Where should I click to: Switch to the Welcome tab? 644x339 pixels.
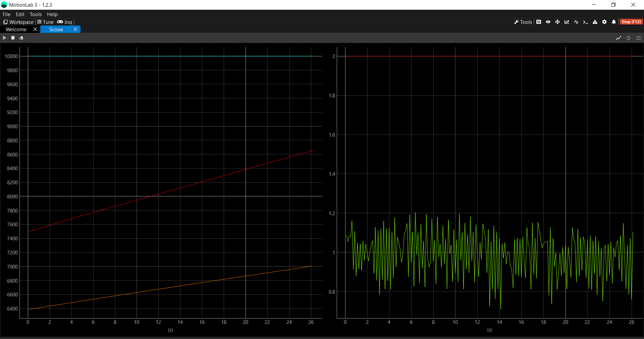click(16, 30)
